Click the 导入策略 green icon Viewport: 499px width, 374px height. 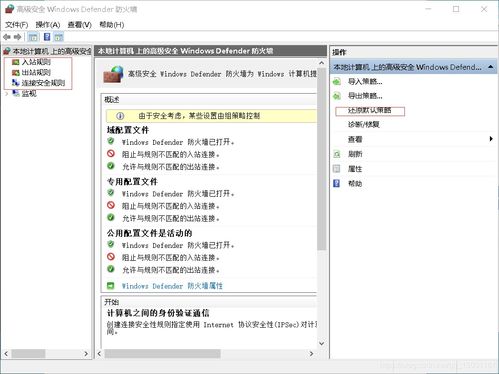[x=337, y=81]
